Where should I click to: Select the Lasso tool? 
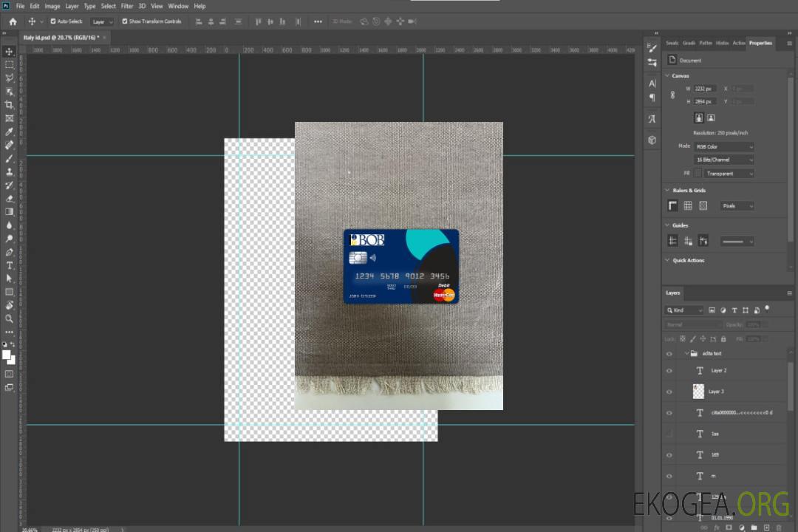(x=9, y=78)
